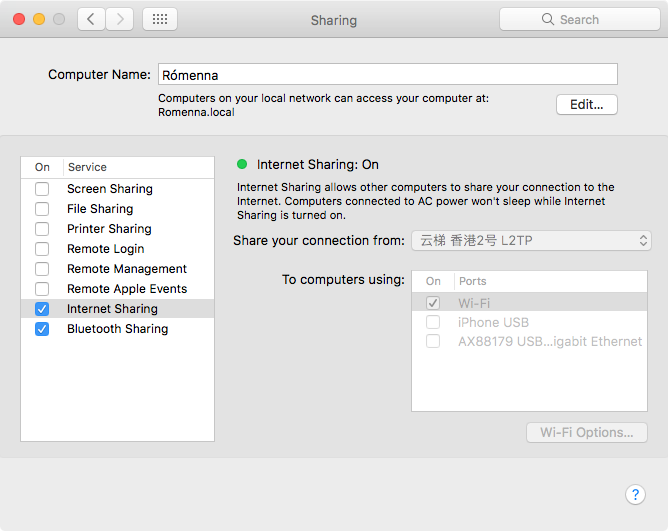Click the Internet Sharing: On status text
668x531 pixels.
(x=318, y=164)
